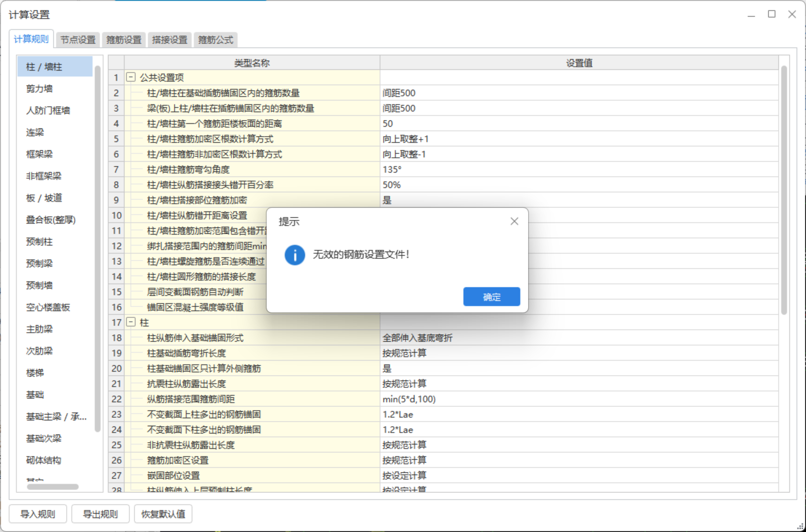This screenshot has width=806, height=532.
Task: Click 按规范计算 value in row 19
Action: 579,353
